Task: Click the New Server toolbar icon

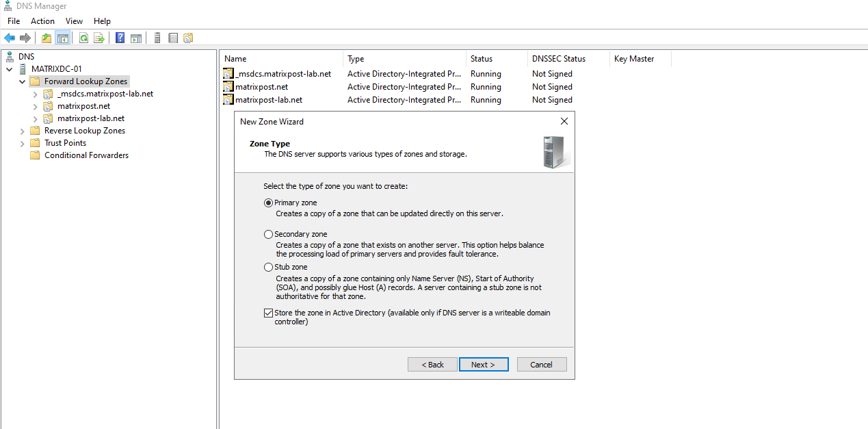Action: pos(157,38)
